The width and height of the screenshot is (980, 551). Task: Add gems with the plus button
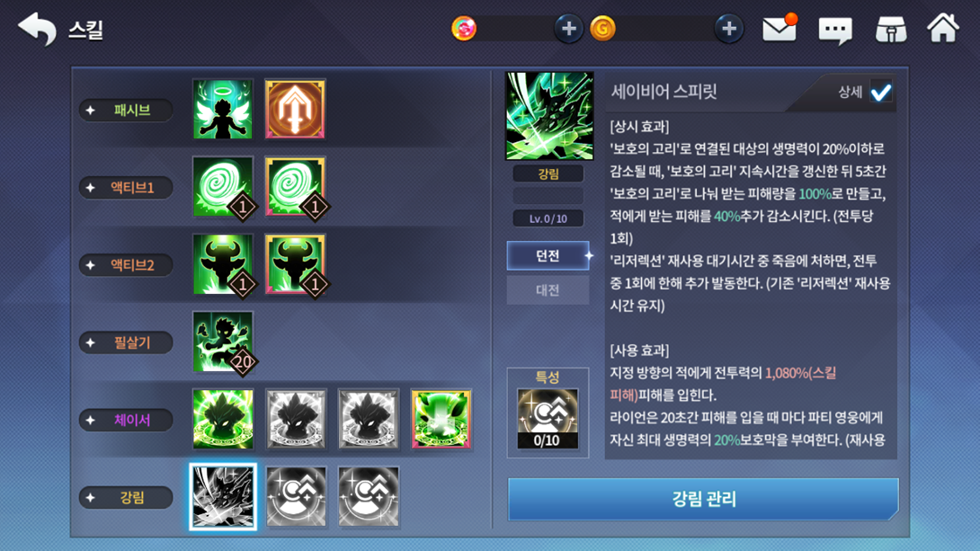point(568,29)
